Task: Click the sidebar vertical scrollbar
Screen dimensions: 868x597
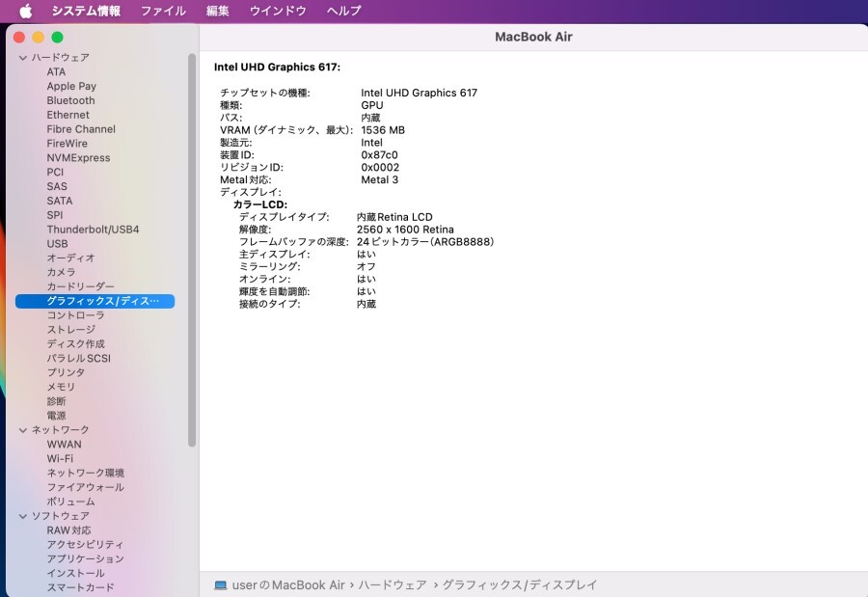Action: tap(192, 251)
